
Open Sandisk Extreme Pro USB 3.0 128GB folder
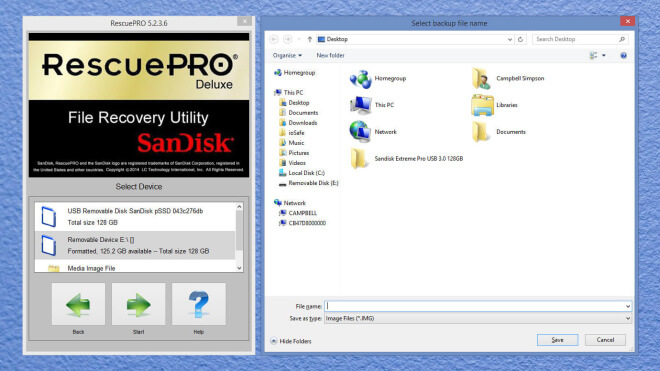point(407,159)
